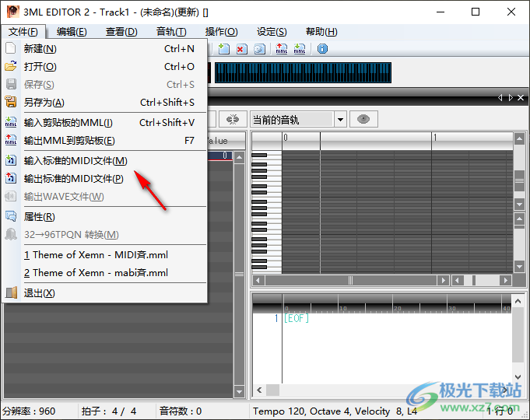Click the piano roll vertical scroll thumb
This screenshot has height=420, width=530.
(519, 180)
